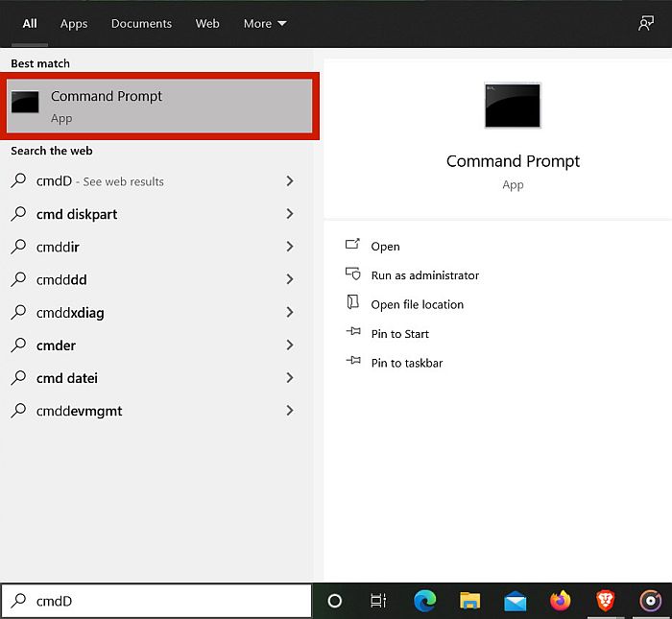Click search icon beside cmddevmgmt

[18, 411]
